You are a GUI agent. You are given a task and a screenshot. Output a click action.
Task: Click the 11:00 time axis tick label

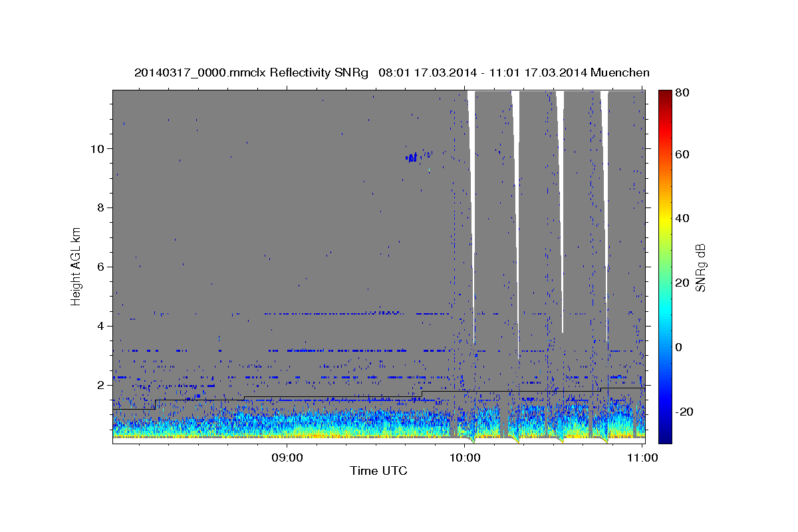coord(642,458)
